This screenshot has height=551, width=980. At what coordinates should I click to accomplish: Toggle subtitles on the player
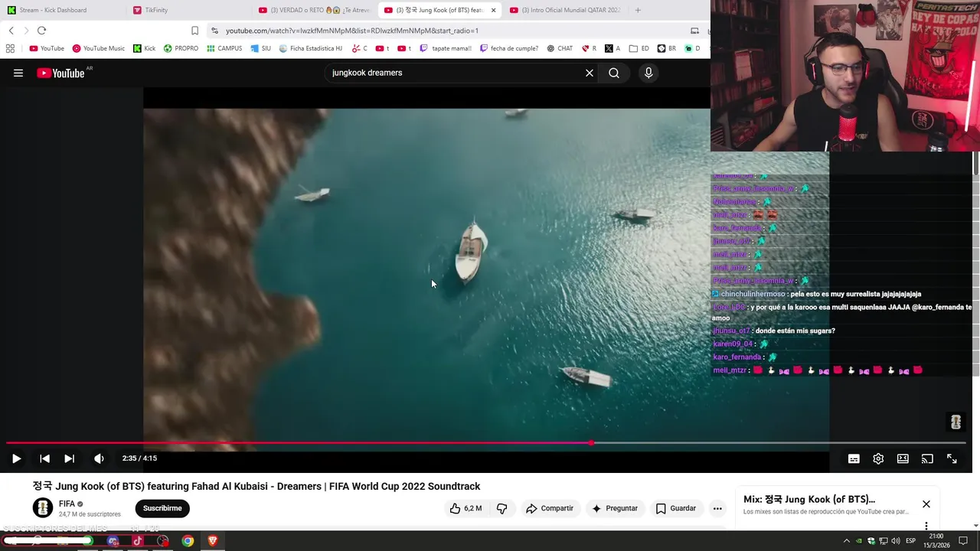click(854, 458)
